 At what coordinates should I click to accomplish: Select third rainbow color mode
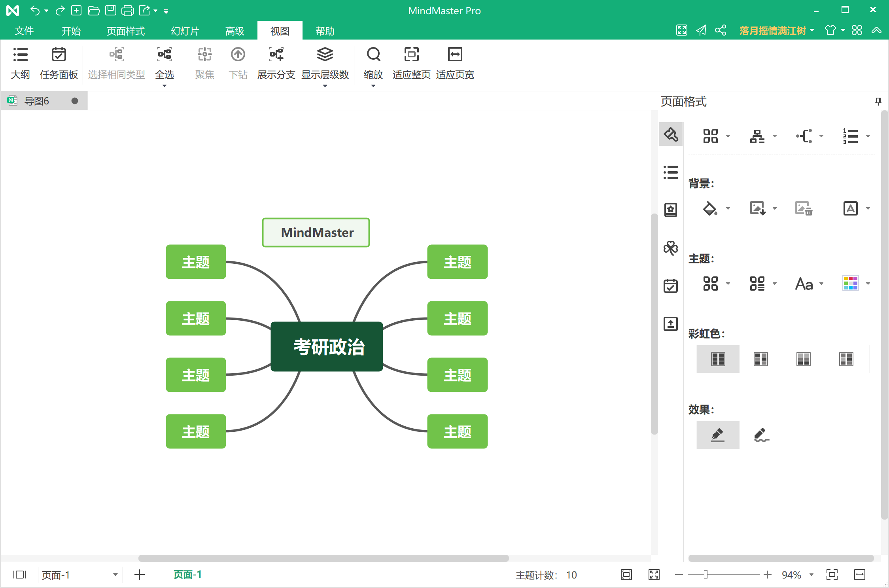803,359
